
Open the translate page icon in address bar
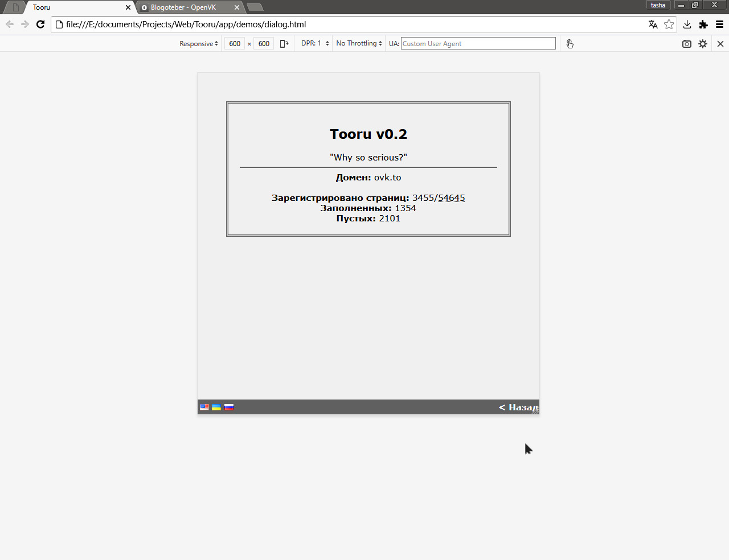tap(653, 24)
